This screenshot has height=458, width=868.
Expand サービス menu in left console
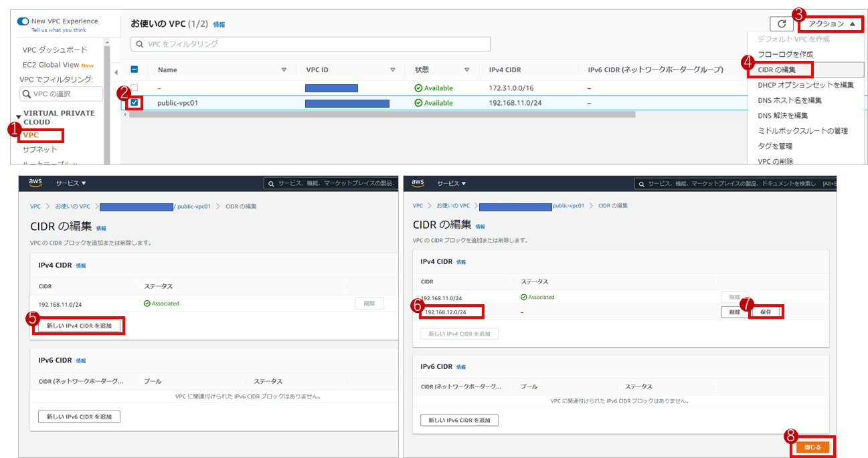coord(71,183)
